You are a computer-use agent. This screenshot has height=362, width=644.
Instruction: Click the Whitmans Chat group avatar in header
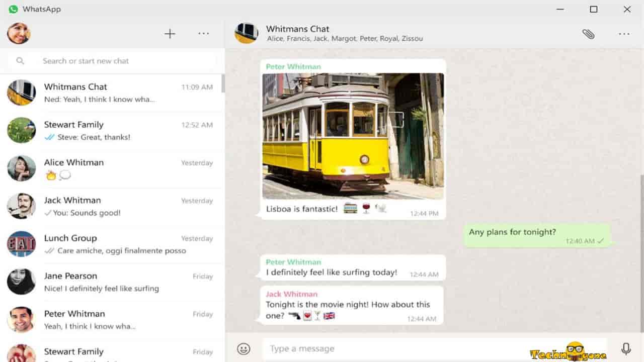tap(247, 33)
